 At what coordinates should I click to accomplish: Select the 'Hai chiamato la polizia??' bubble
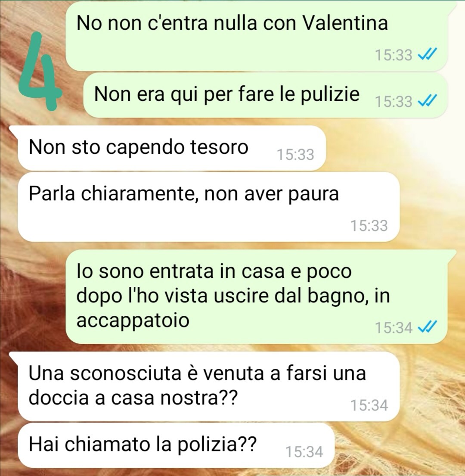176,445
